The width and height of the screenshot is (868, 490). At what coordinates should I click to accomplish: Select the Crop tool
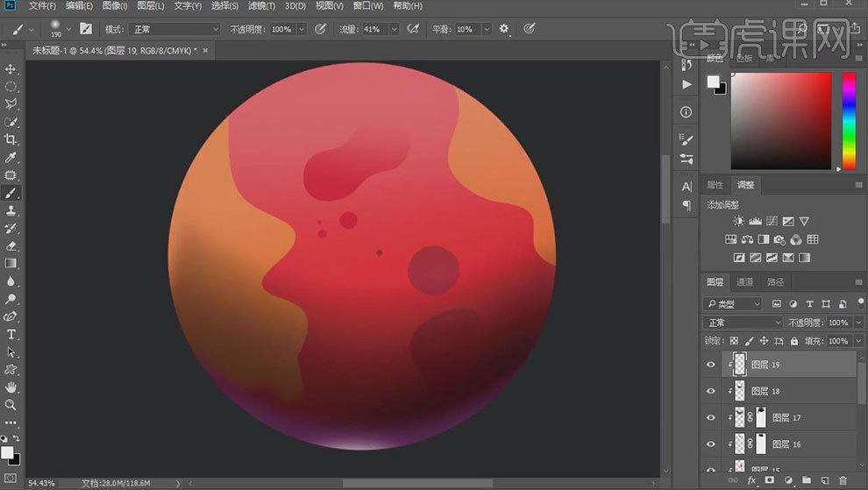click(x=11, y=140)
